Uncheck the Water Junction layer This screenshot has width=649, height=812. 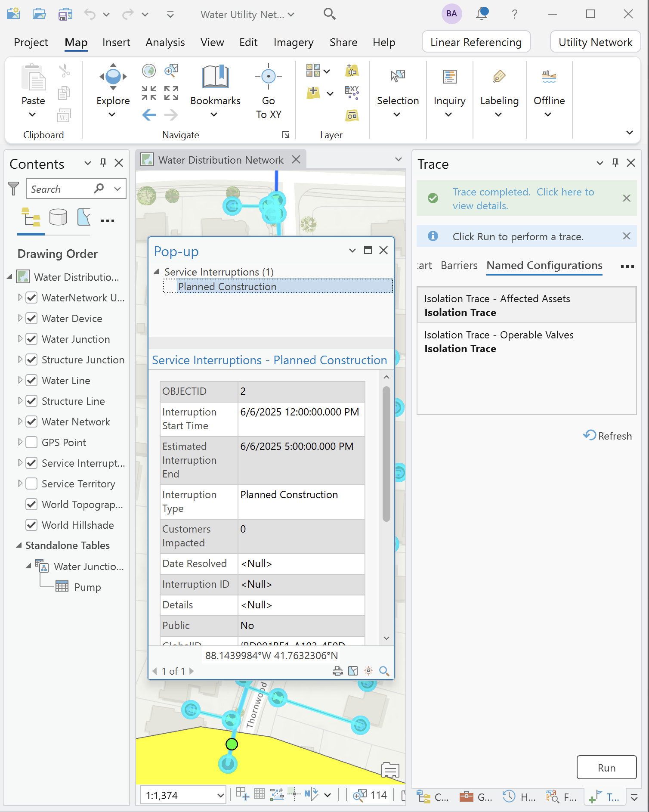click(x=31, y=339)
